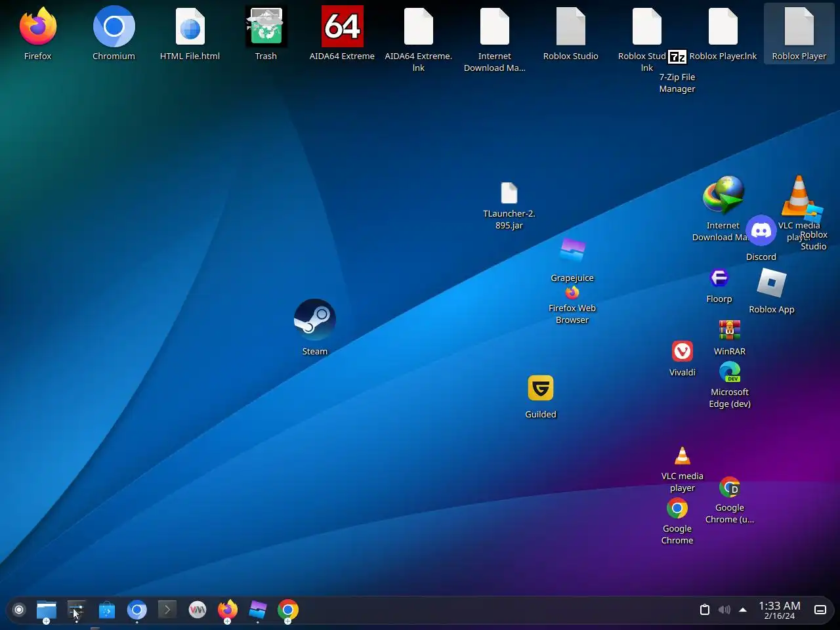Screen dimensions: 840x630
Task: Launch the Floorp browser icon
Action: [719, 278]
